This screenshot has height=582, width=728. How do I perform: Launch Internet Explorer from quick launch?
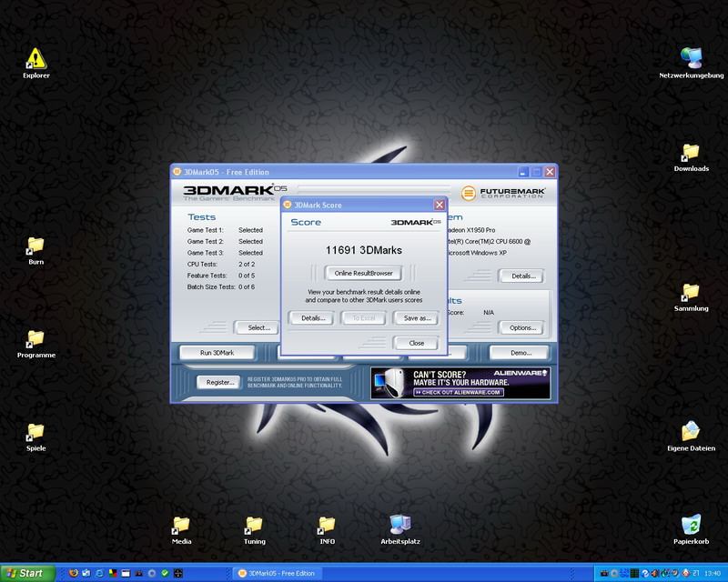tap(99, 573)
